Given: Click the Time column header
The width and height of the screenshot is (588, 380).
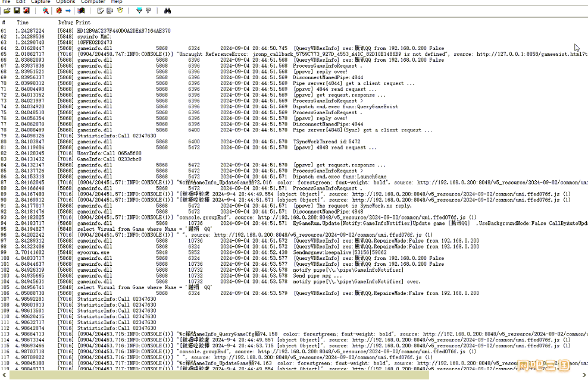Looking at the screenshot, I should point(23,23).
